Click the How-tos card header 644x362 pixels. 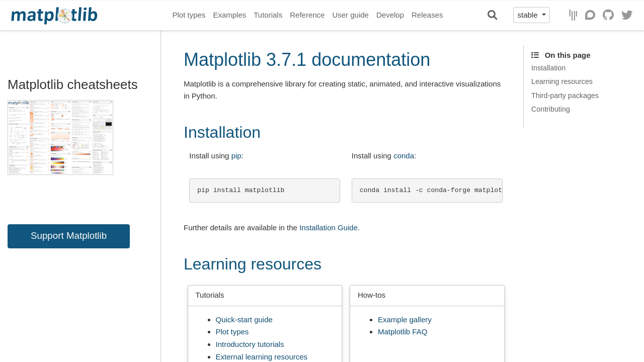pyautogui.click(x=427, y=296)
